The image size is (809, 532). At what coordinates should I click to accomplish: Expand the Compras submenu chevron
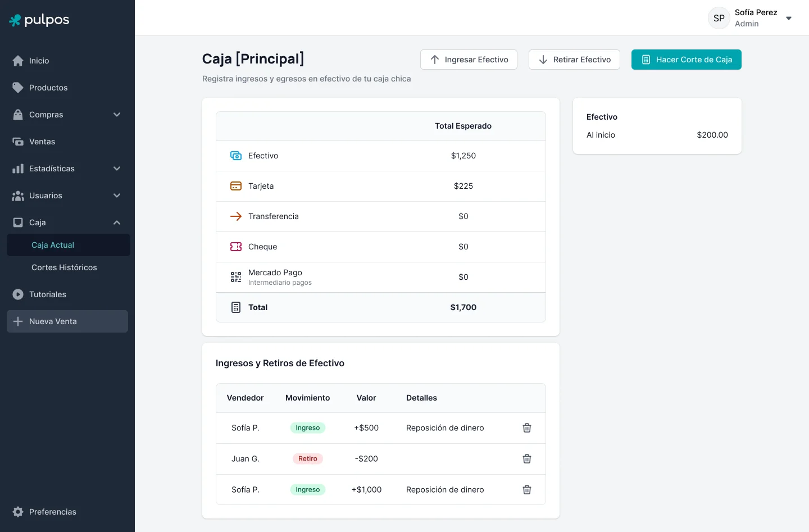117,115
